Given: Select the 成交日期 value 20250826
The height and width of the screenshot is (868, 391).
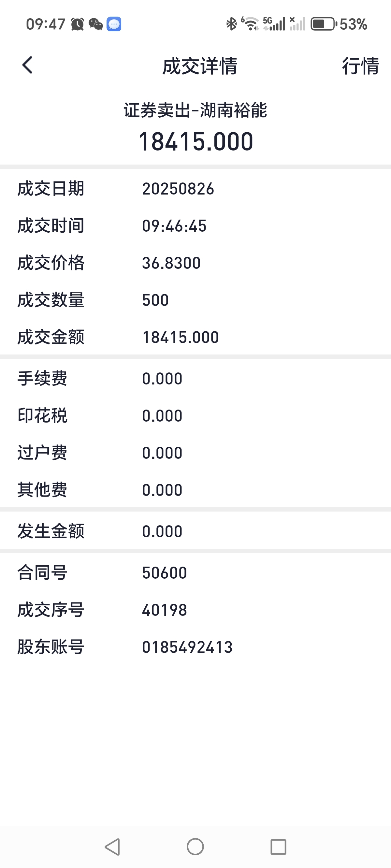Looking at the screenshot, I should pyautogui.click(x=178, y=189).
